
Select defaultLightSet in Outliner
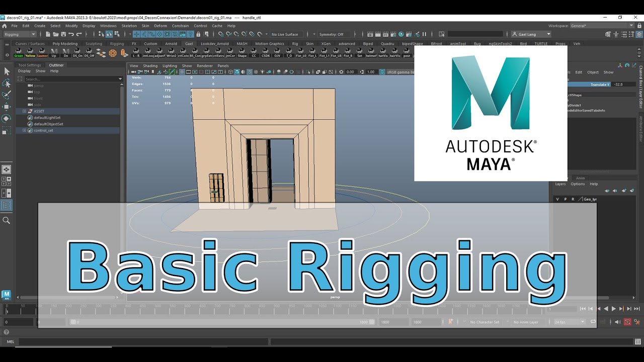pos(47,118)
